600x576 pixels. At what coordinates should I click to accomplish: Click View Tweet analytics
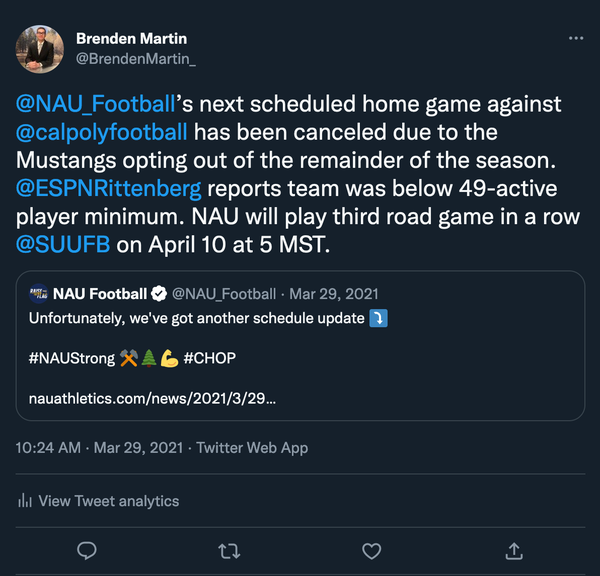click(x=108, y=501)
